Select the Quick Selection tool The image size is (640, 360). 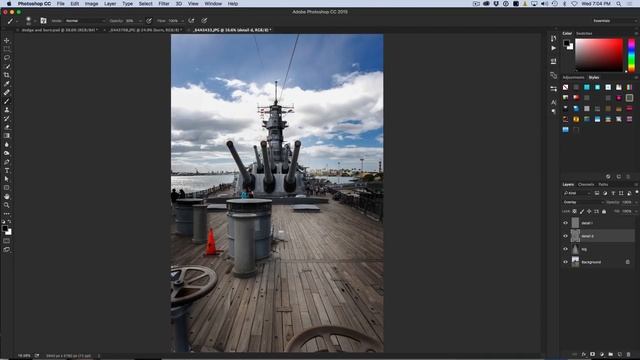[x=7, y=67]
